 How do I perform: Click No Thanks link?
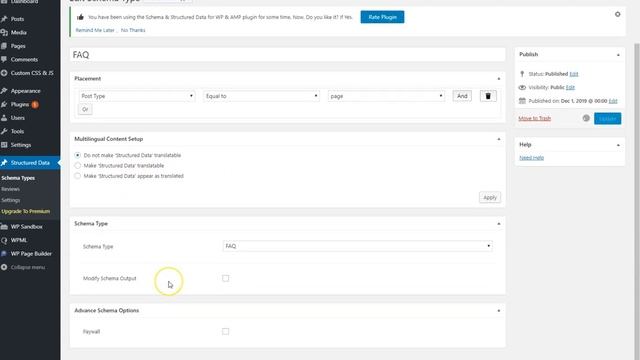pos(133,30)
